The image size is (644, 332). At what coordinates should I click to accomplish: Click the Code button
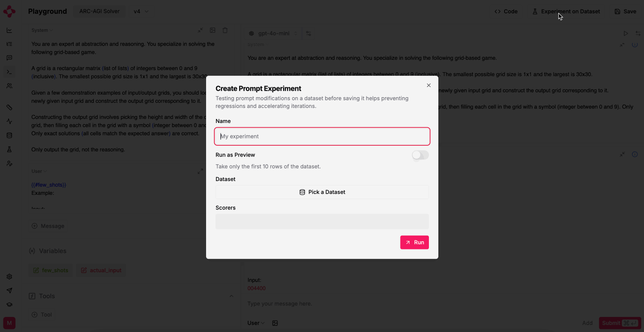coord(506,12)
